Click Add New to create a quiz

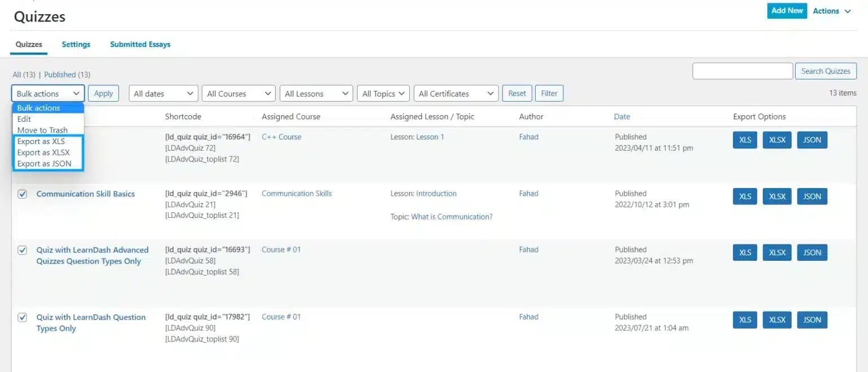coord(787,10)
